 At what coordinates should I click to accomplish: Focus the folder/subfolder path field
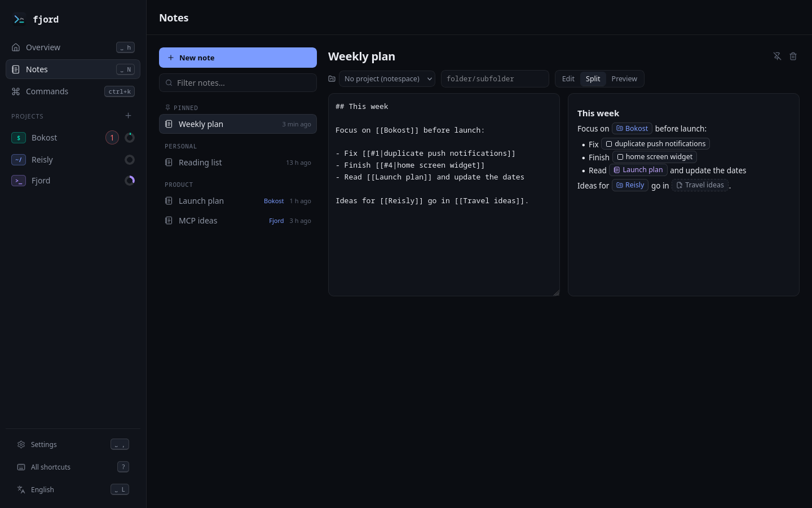pos(495,79)
